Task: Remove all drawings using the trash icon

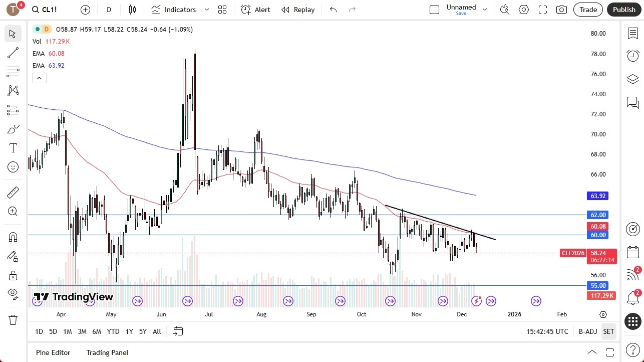Action: (13, 319)
